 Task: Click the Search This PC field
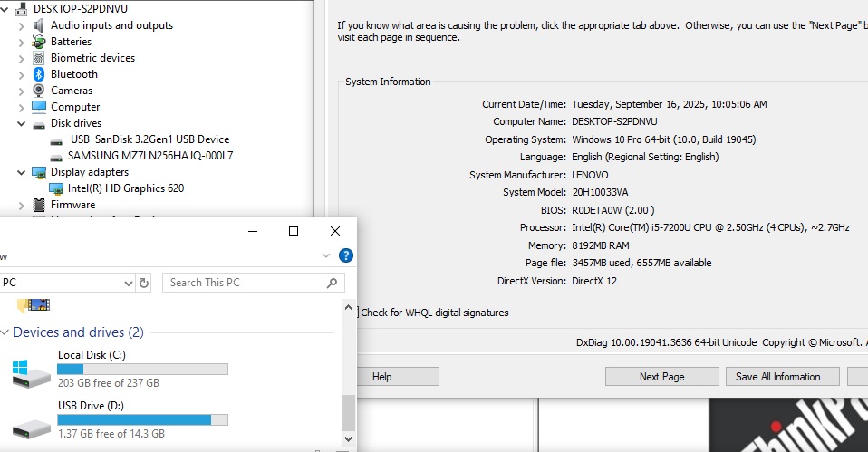pyautogui.click(x=245, y=283)
